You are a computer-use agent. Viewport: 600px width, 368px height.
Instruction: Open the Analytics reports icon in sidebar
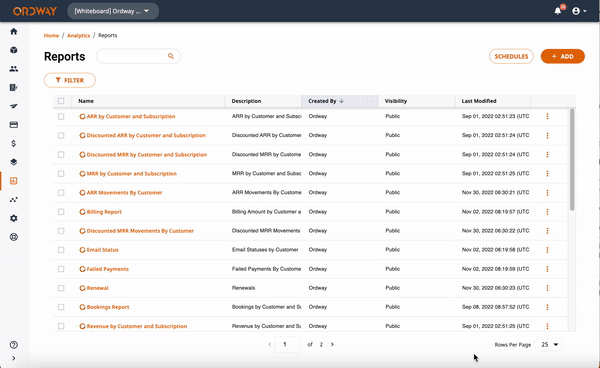[x=14, y=181]
